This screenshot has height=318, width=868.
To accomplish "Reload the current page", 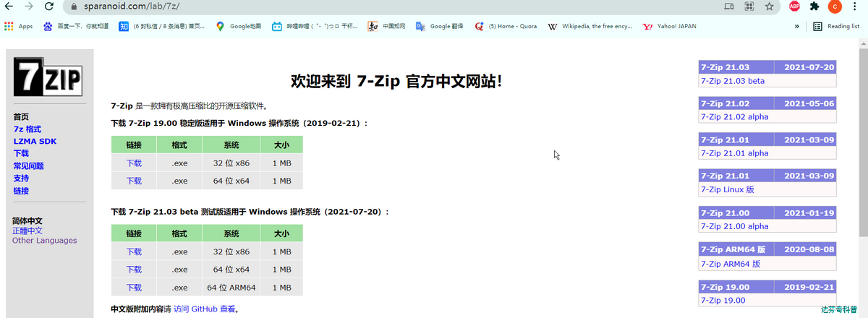I will (49, 6).
